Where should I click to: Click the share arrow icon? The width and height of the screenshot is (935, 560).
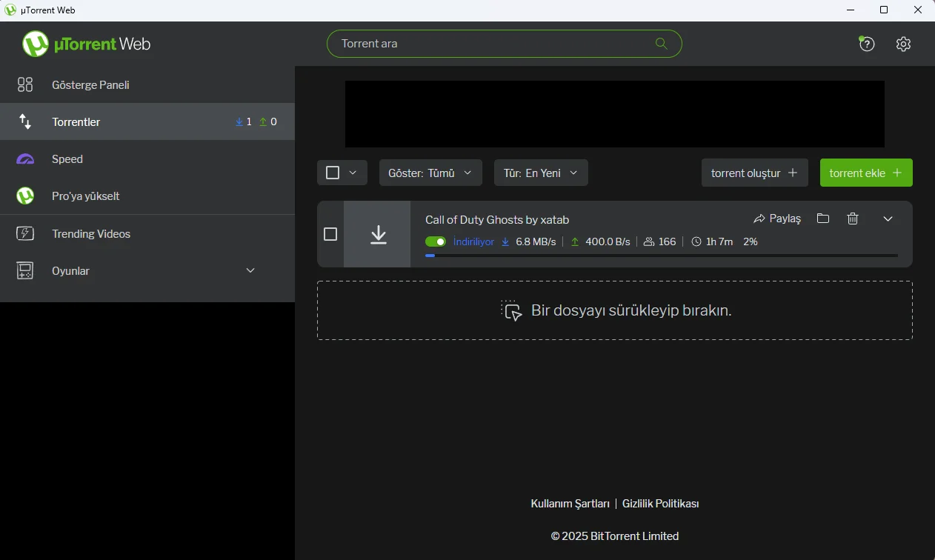click(x=759, y=219)
